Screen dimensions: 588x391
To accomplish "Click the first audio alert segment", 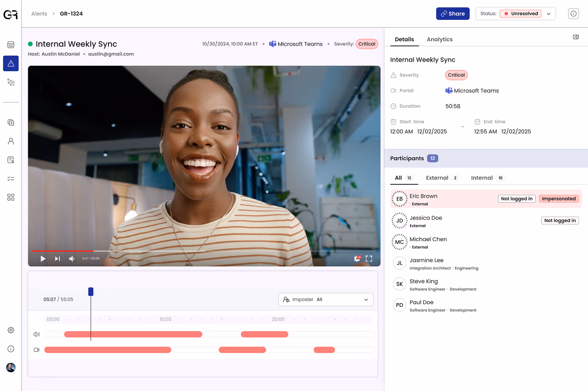I will pos(133,334).
